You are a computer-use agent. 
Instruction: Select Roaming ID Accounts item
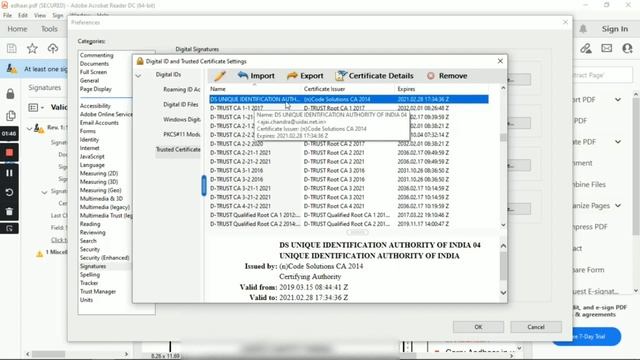(182, 89)
